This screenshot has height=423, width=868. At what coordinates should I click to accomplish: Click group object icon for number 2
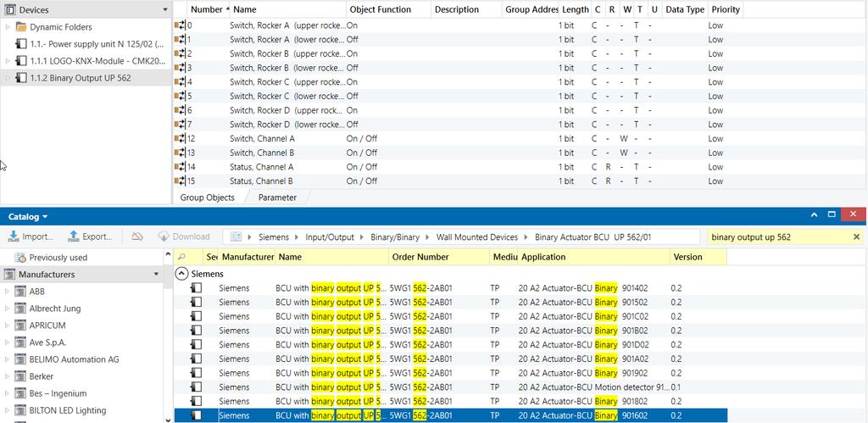tap(180, 53)
